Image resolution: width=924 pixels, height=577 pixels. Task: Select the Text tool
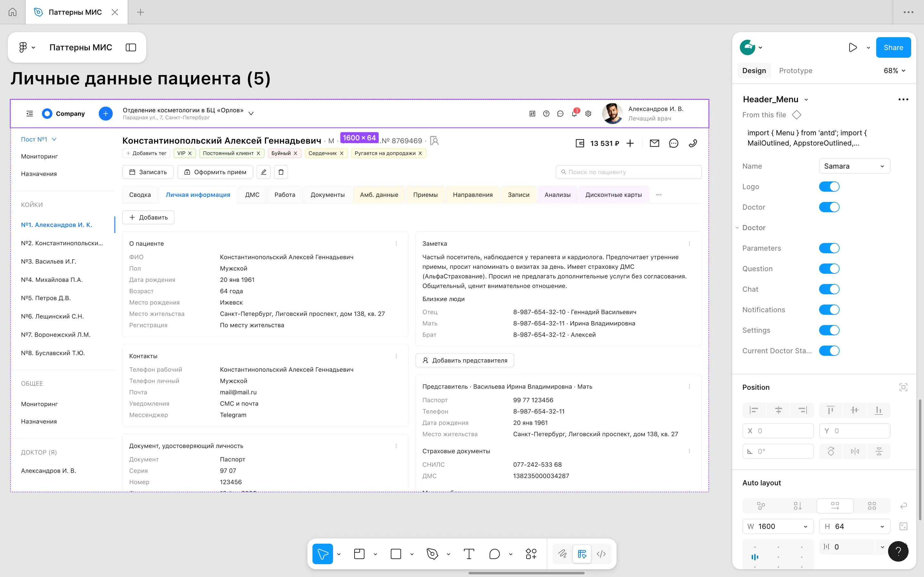pos(468,554)
